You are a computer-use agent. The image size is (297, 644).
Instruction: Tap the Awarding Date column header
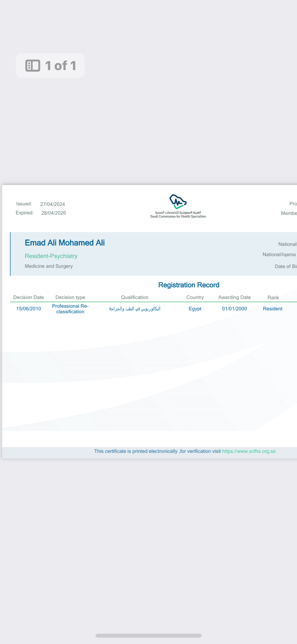click(x=234, y=297)
